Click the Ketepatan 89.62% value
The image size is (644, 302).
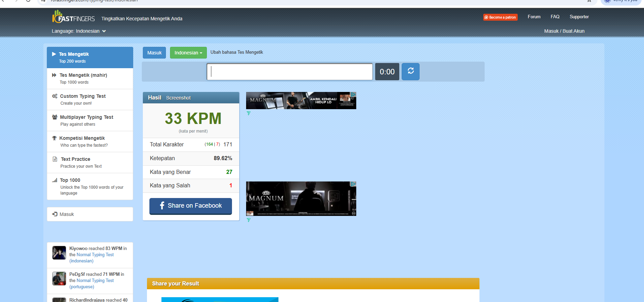(223, 158)
